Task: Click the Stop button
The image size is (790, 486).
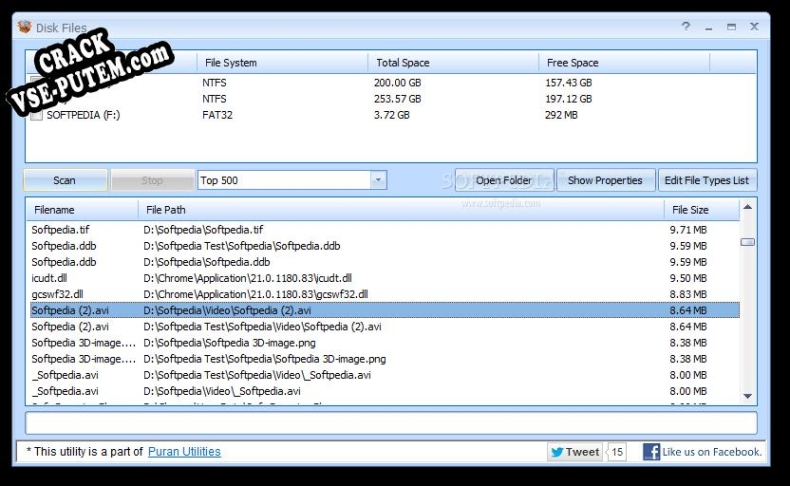Action: click(x=152, y=180)
